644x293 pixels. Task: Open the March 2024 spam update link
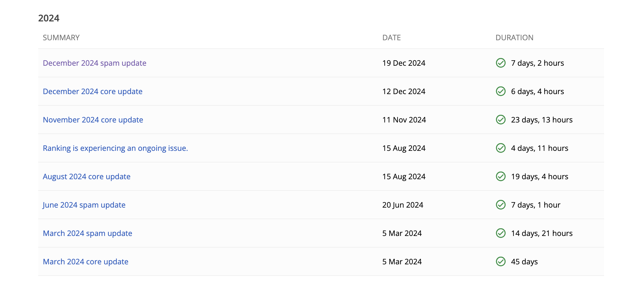[87, 233]
